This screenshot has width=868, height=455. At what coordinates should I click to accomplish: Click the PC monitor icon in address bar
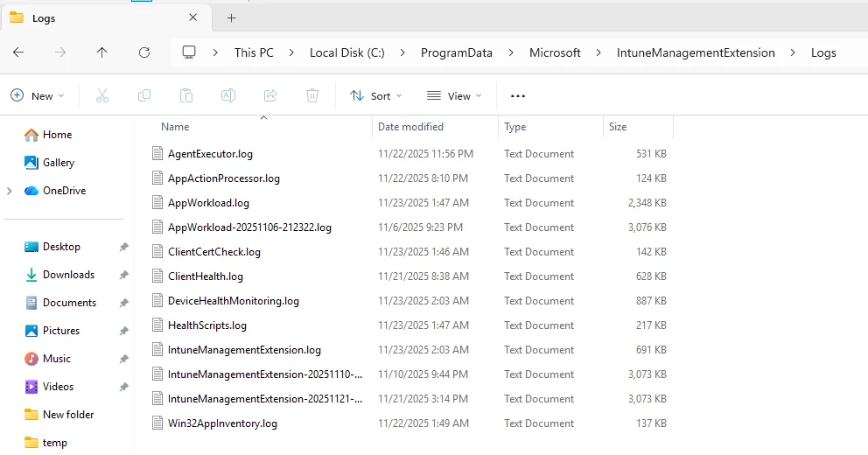[189, 52]
